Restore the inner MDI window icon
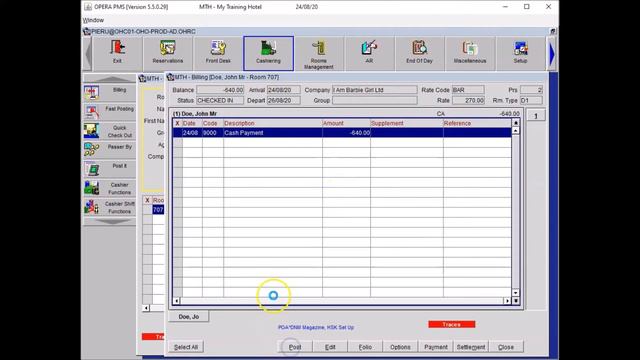Image resolution: width=640 pixels, height=360 pixels. (553, 31)
